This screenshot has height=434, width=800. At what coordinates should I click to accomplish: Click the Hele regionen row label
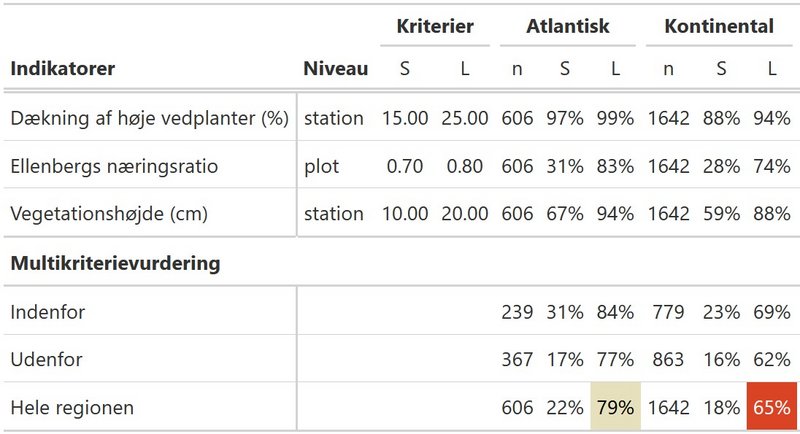(72, 407)
